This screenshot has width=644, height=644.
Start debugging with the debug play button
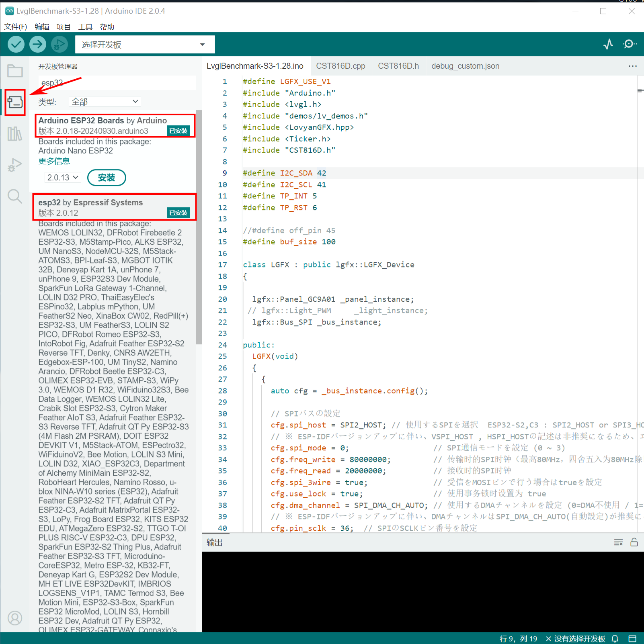click(59, 44)
